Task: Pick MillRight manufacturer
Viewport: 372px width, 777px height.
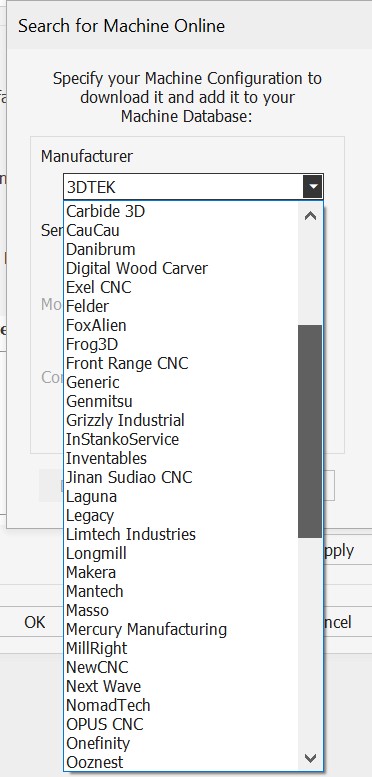Action: [182, 648]
